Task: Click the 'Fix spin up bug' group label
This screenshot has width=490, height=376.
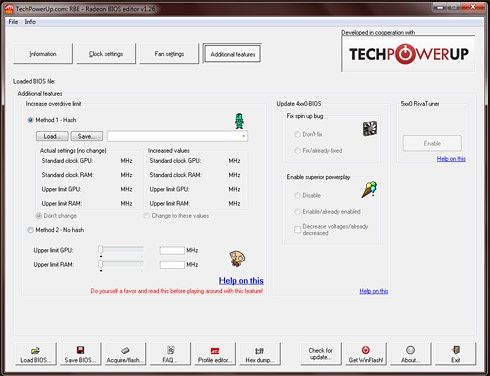Action: click(x=305, y=116)
